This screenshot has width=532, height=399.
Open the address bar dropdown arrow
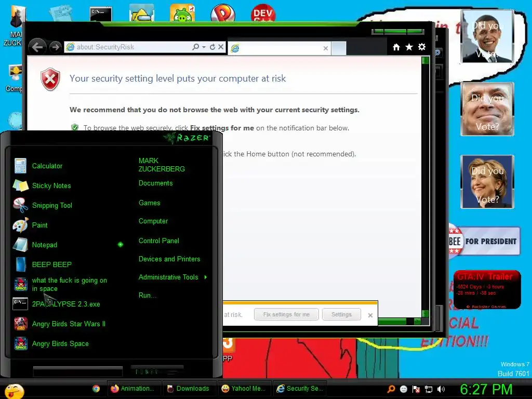coord(204,47)
